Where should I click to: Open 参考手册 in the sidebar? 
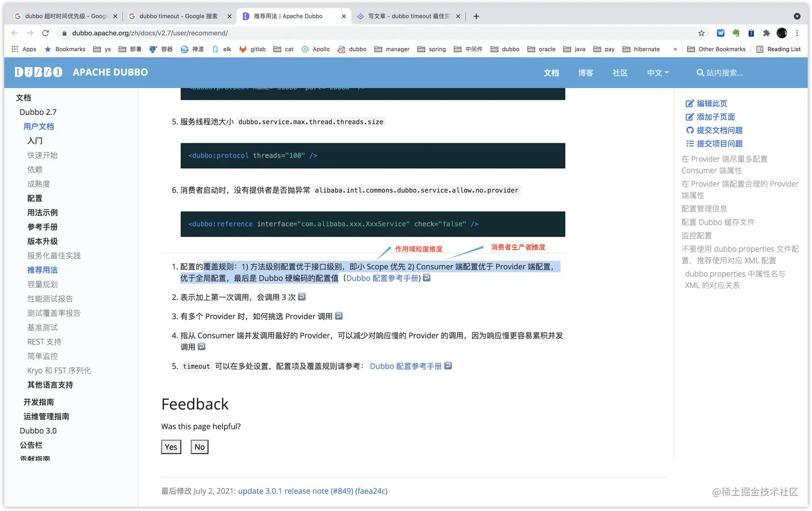(42, 227)
